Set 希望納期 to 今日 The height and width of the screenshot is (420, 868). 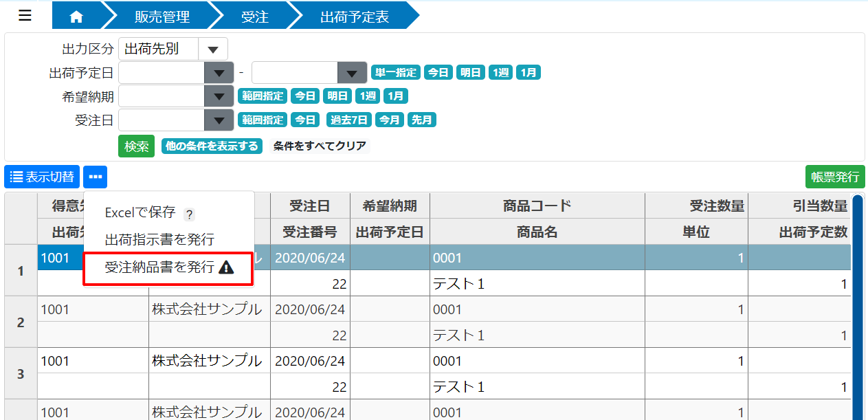click(x=305, y=96)
